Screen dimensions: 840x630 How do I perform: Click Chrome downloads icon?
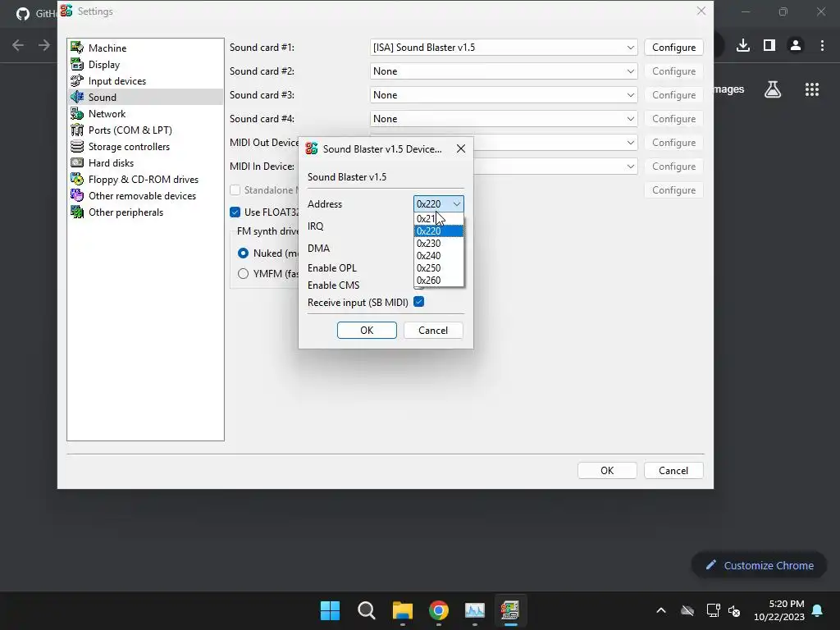[743, 46]
